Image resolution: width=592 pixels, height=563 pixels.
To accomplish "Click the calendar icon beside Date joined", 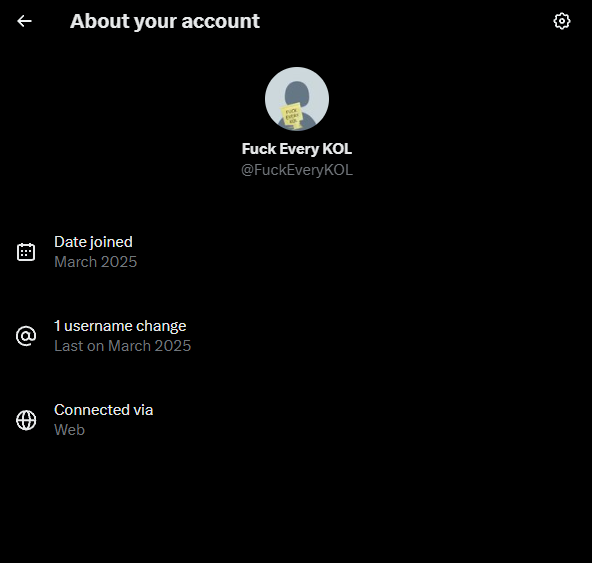I will [x=26, y=252].
